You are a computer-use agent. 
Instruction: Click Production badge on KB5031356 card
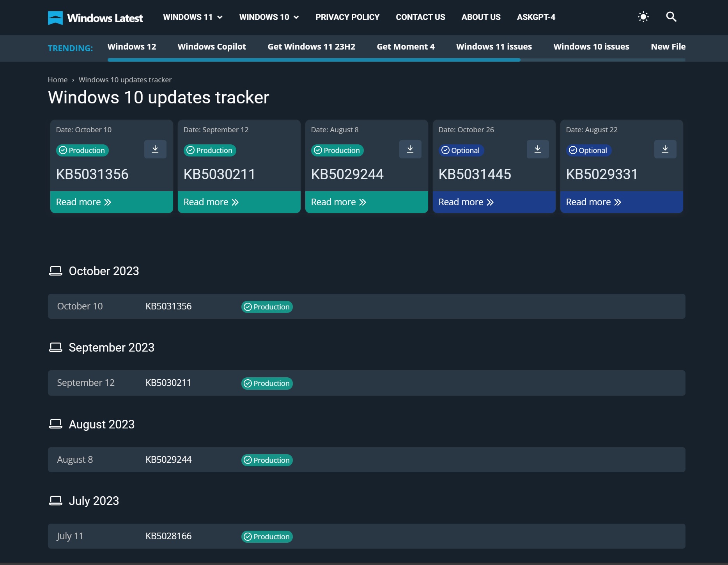pyautogui.click(x=82, y=150)
